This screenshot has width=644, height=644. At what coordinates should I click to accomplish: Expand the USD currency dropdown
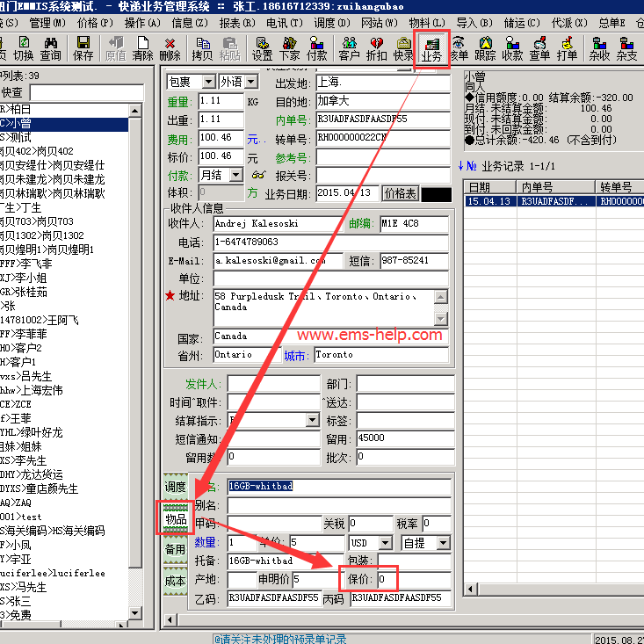[x=385, y=543]
